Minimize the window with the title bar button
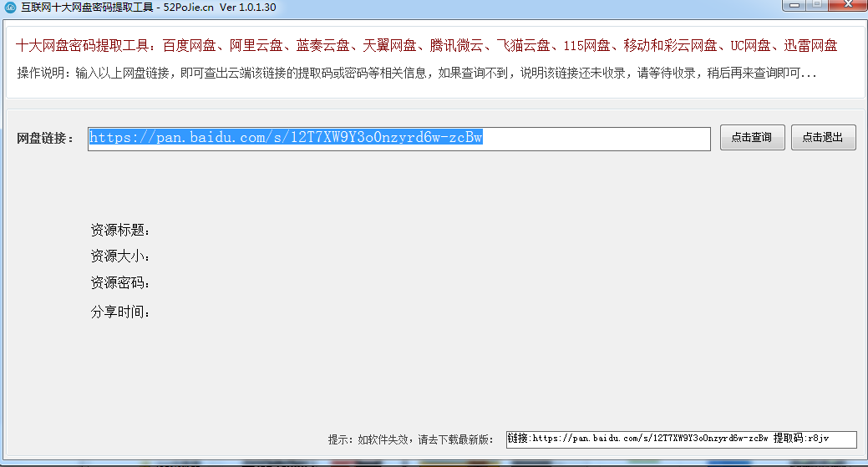This screenshot has height=467, width=868. tap(794, 5)
